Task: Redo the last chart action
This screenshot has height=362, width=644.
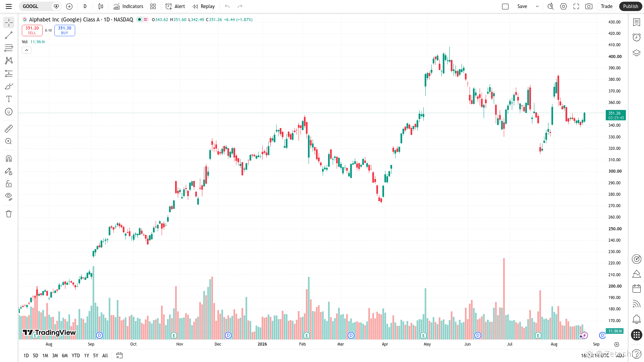Action: click(240, 6)
